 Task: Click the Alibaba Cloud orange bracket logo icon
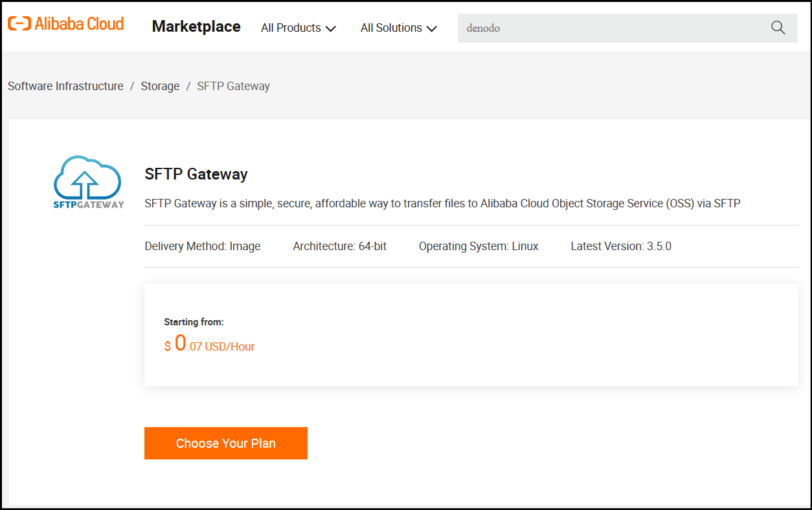click(19, 25)
